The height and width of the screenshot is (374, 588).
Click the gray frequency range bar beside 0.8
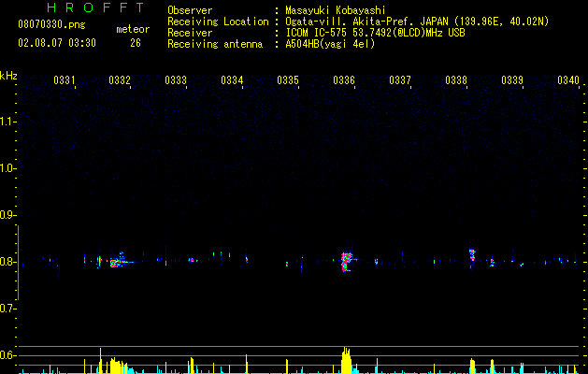click(18, 263)
